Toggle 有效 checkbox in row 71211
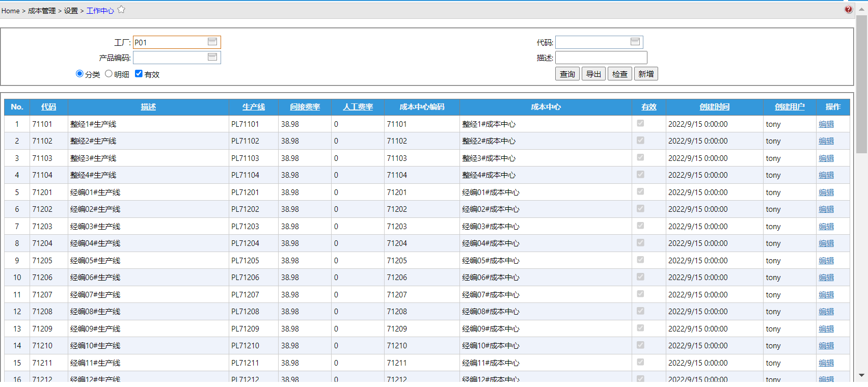The image size is (868, 387). click(x=640, y=363)
